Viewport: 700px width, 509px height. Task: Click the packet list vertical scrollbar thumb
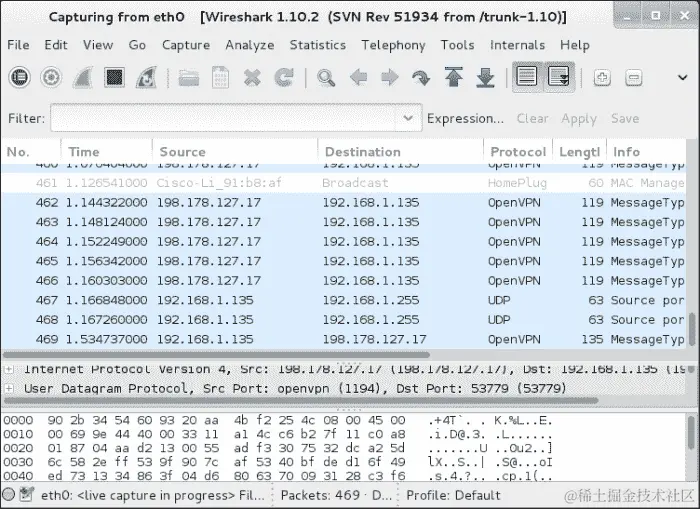point(692,329)
